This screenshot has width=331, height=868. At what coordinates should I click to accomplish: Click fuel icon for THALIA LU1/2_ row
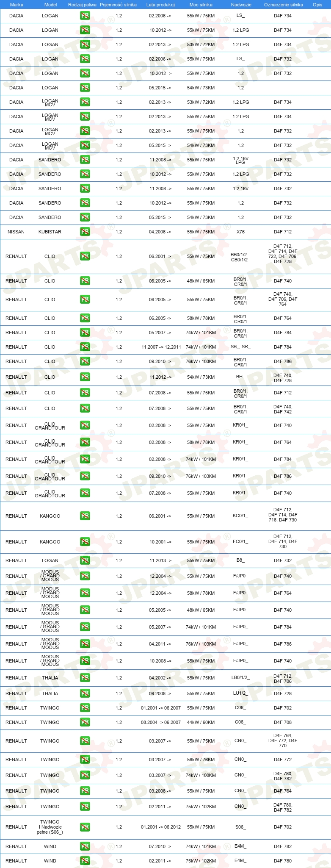(85, 693)
